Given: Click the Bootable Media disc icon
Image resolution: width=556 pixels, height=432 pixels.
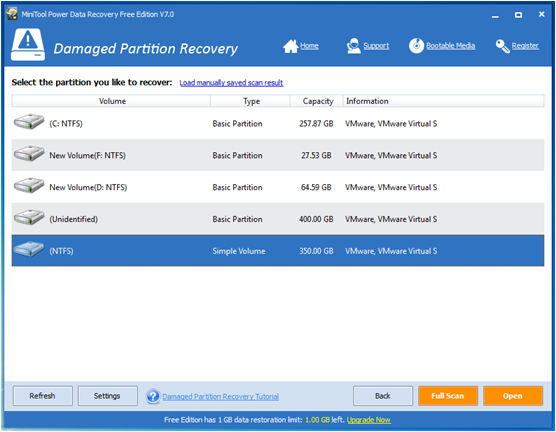Looking at the screenshot, I should (x=416, y=46).
